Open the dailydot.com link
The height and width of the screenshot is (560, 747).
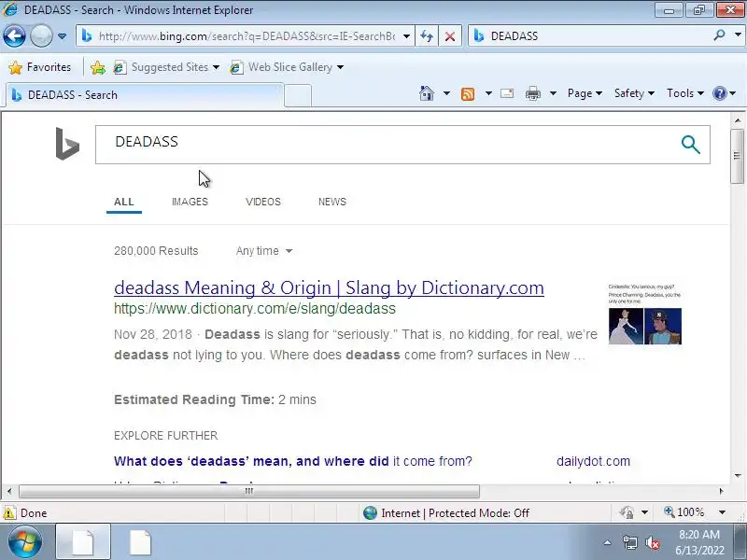(593, 461)
